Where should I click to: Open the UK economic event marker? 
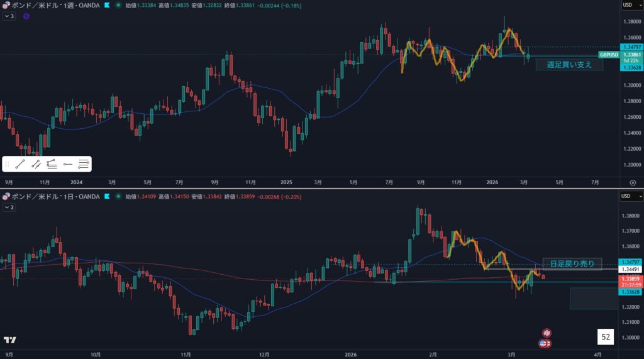coord(547,333)
